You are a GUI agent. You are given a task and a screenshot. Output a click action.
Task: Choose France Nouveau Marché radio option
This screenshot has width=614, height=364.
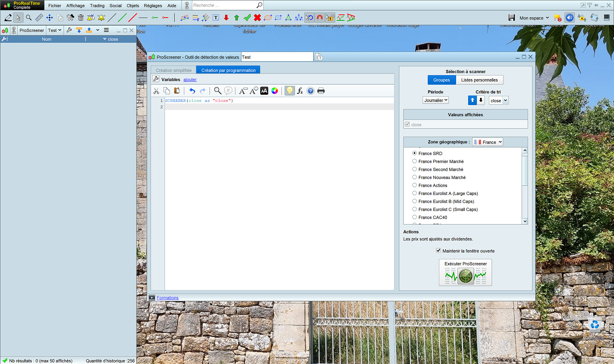coord(415,177)
